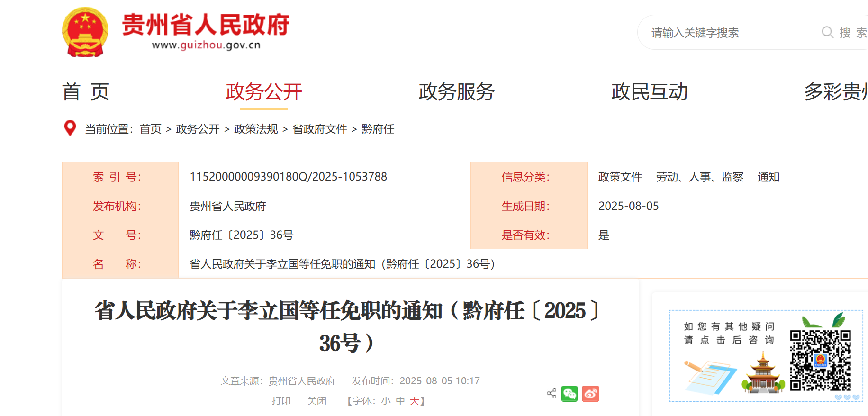
Task: Open the 首页 navigation tab
Action: tap(86, 92)
